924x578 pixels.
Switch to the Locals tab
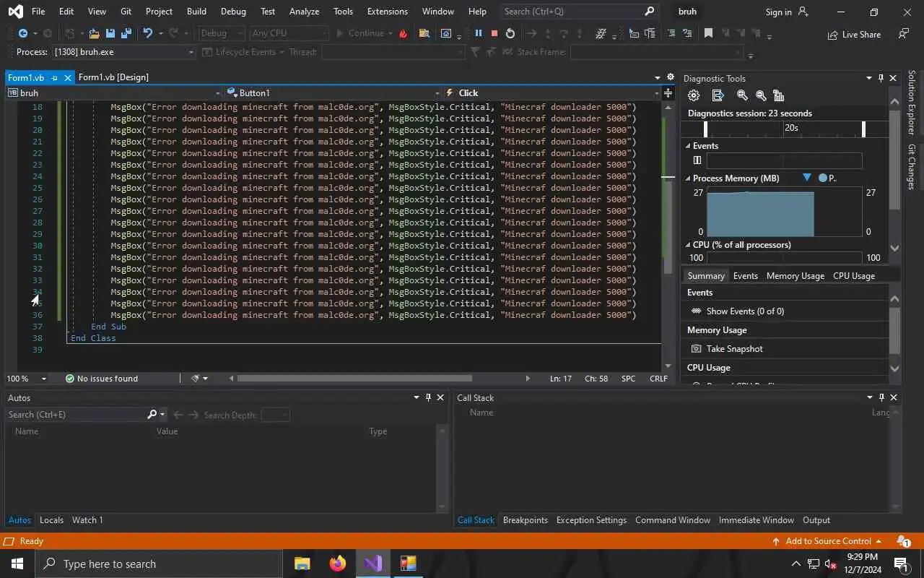[51, 520]
